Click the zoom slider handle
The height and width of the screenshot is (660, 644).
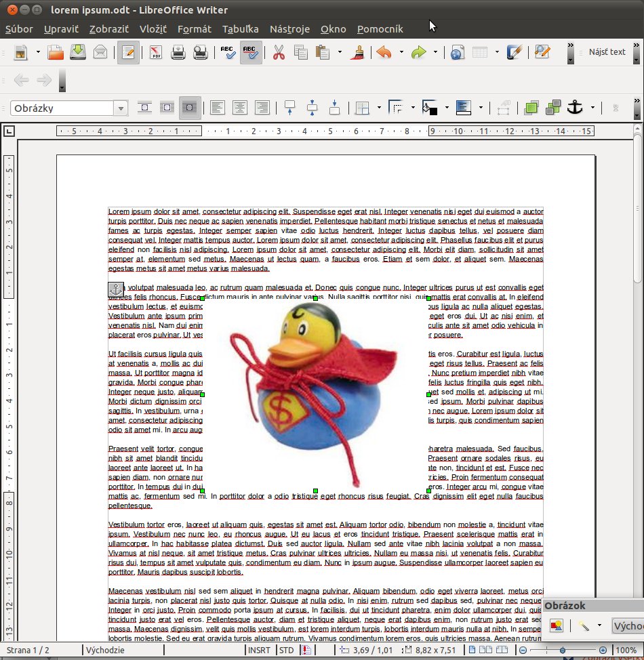[562, 651]
